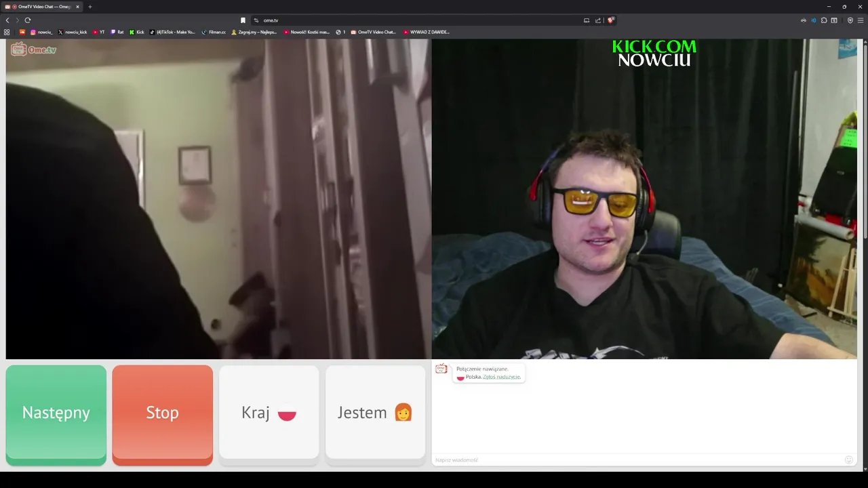
Task: Click the red Stop button
Action: coord(162,414)
